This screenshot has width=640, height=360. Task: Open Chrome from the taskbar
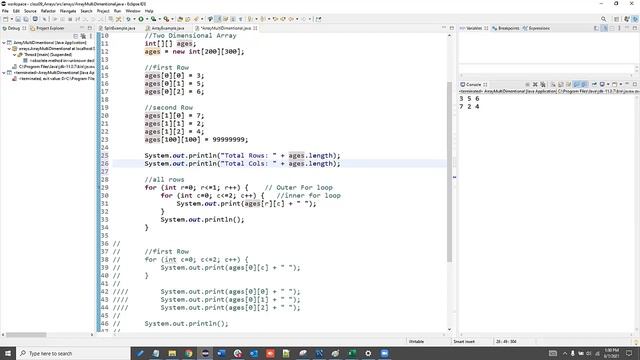pyautogui.click(x=188, y=353)
